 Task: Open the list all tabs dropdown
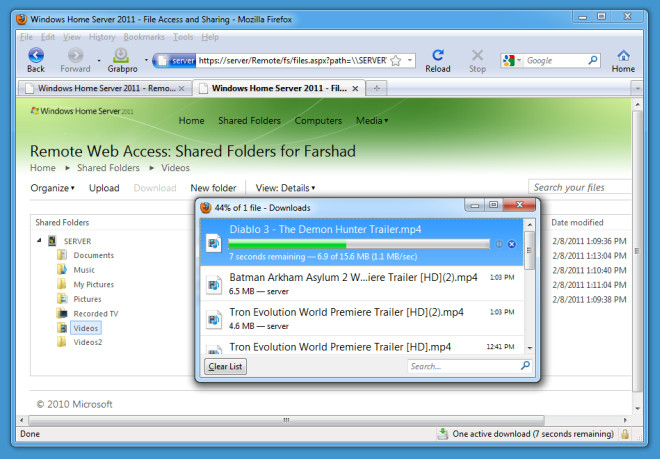[637, 88]
